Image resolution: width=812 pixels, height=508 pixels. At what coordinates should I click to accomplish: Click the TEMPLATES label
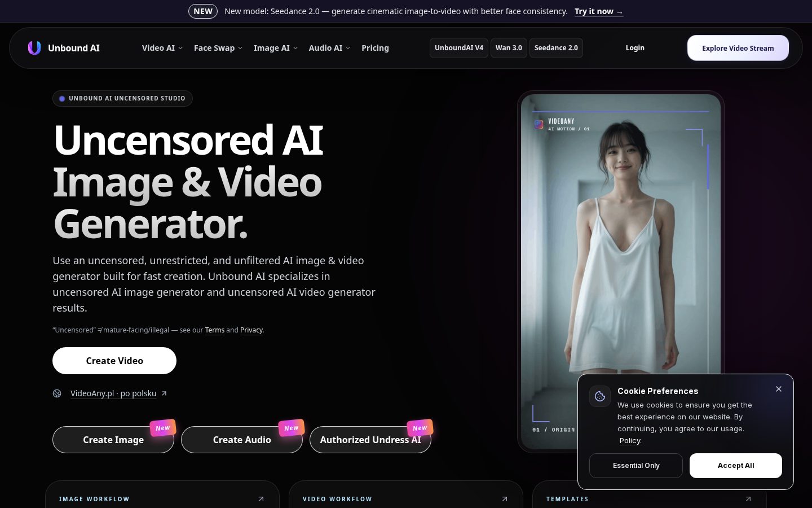pyautogui.click(x=567, y=499)
